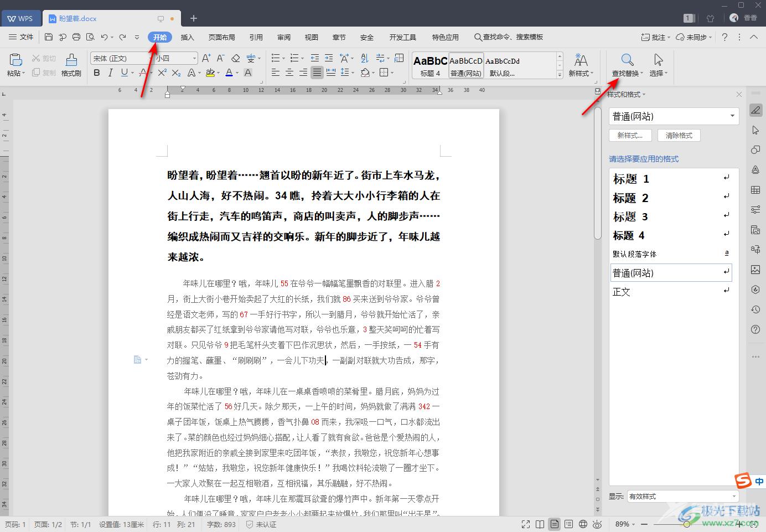Apply yellow text highlight color
Screen dimensions: 766x532
pyautogui.click(x=210, y=73)
